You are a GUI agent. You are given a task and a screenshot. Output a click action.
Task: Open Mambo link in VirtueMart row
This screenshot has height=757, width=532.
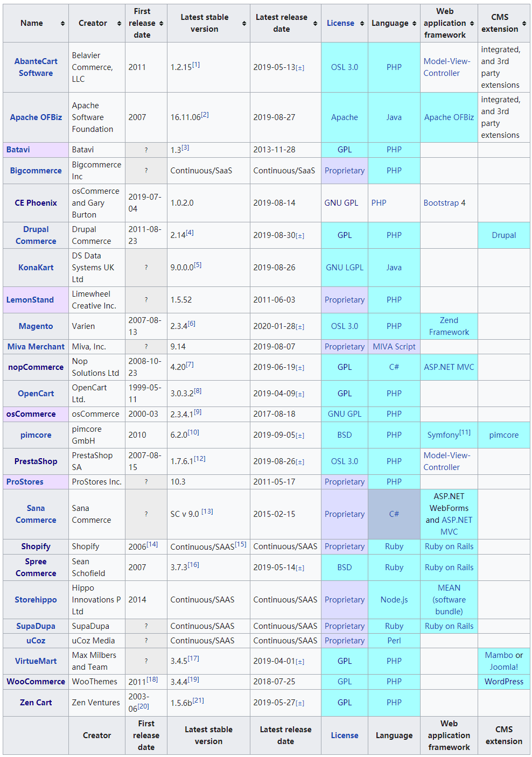(499, 655)
